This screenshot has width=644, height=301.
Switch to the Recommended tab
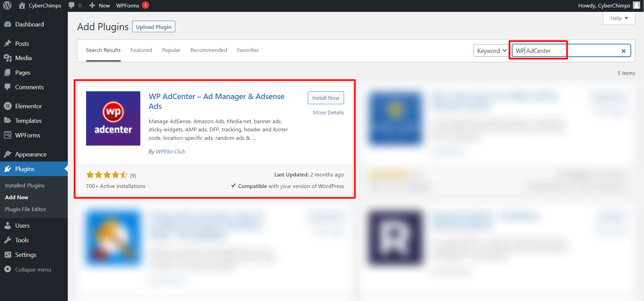(x=209, y=50)
